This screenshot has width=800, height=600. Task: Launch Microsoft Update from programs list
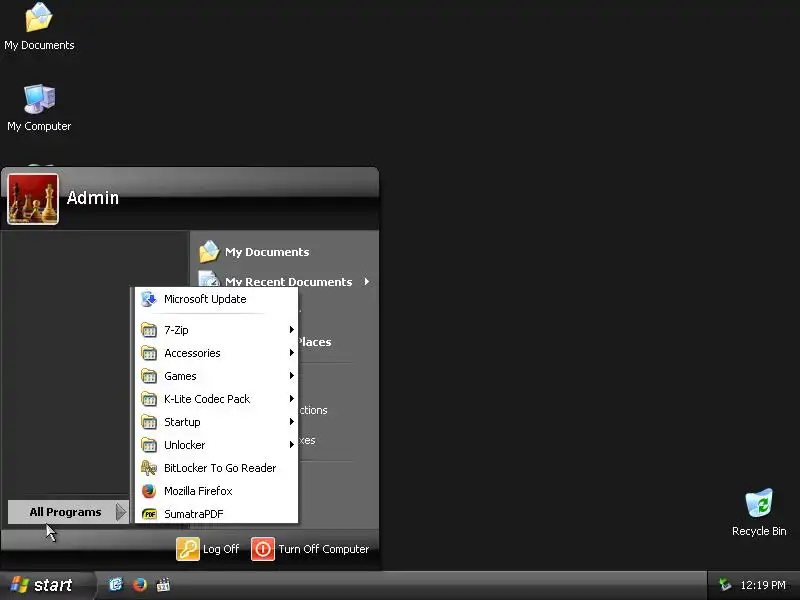(x=216, y=299)
